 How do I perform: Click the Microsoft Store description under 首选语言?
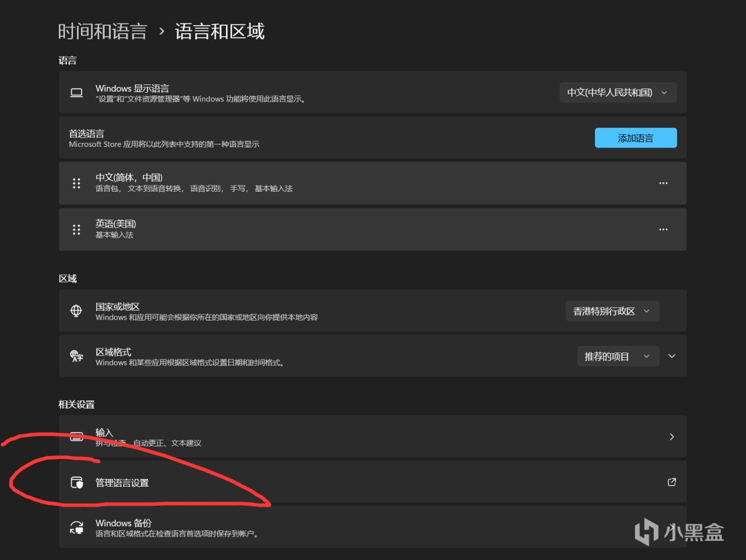pyautogui.click(x=164, y=144)
